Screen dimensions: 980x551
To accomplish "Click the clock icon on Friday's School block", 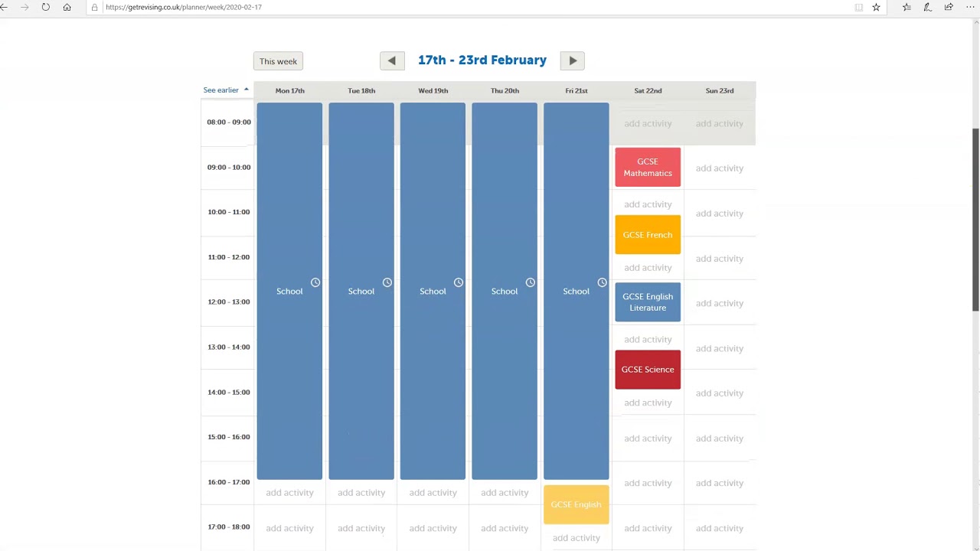I will tap(602, 282).
